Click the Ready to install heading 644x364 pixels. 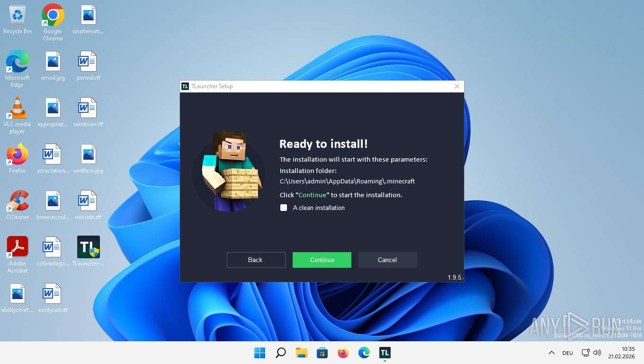[323, 144]
